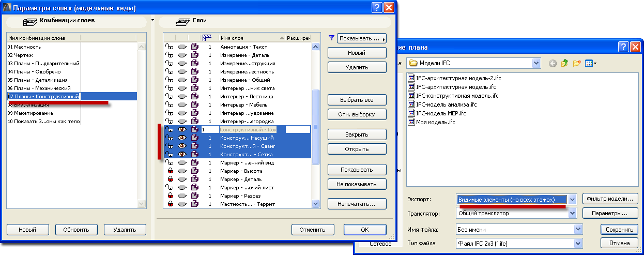Open the Транслятор dropdown list
Image resolution: width=644 pixels, height=255 pixels.
tap(572, 213)
